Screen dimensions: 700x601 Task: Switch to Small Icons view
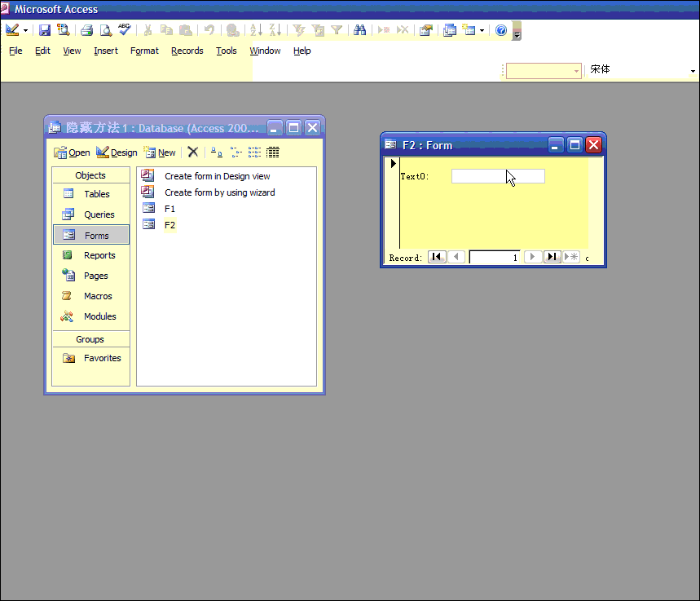(x=236, y=152)
